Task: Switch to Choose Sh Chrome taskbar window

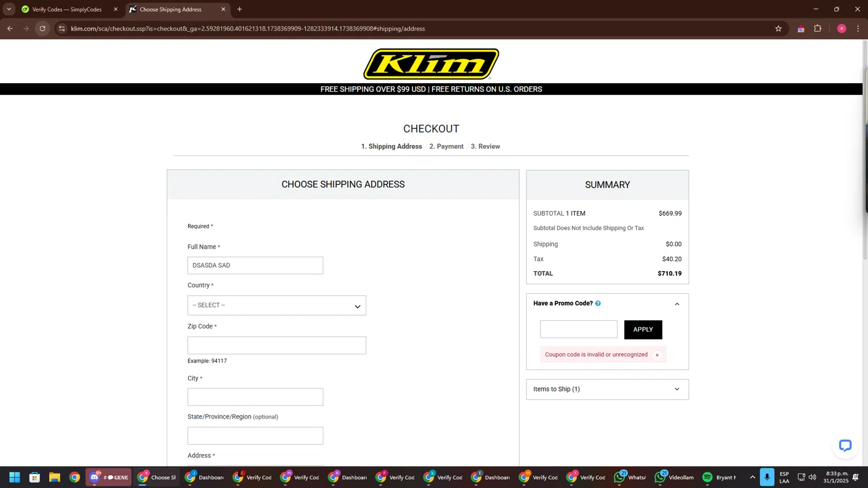Action: 157,478
